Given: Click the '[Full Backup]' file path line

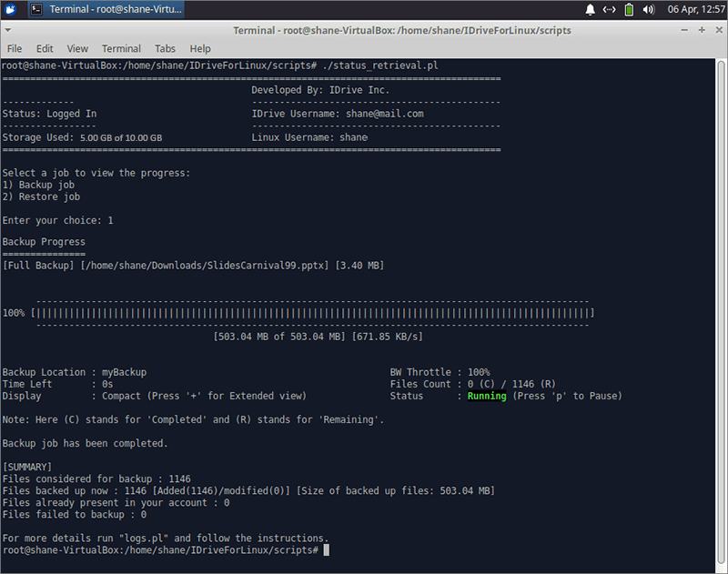Looking at the screenshot, I should pos(194,266).
